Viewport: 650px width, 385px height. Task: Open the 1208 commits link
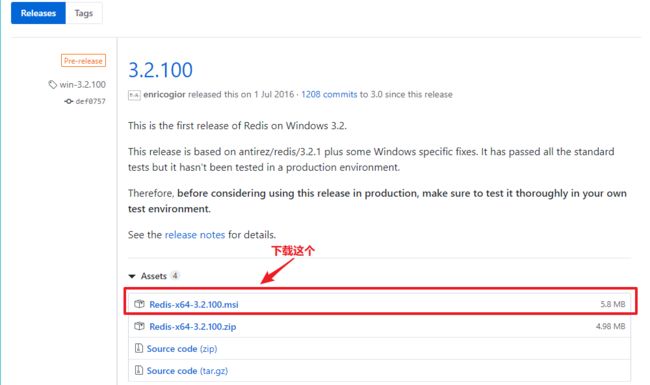329,94
